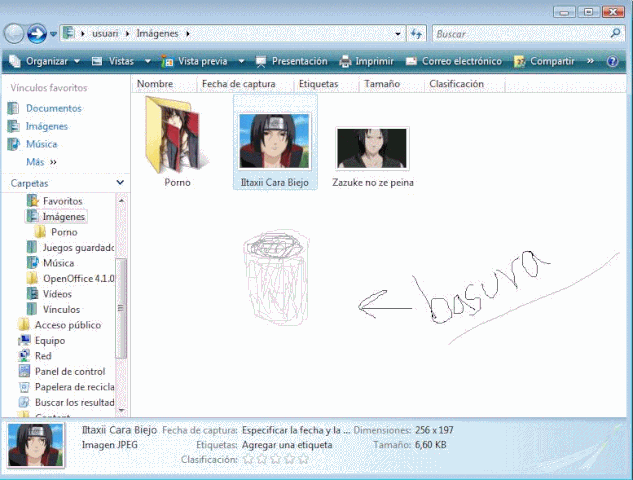Expand the arrow after Imágenes in address bar

coord(188,34)
